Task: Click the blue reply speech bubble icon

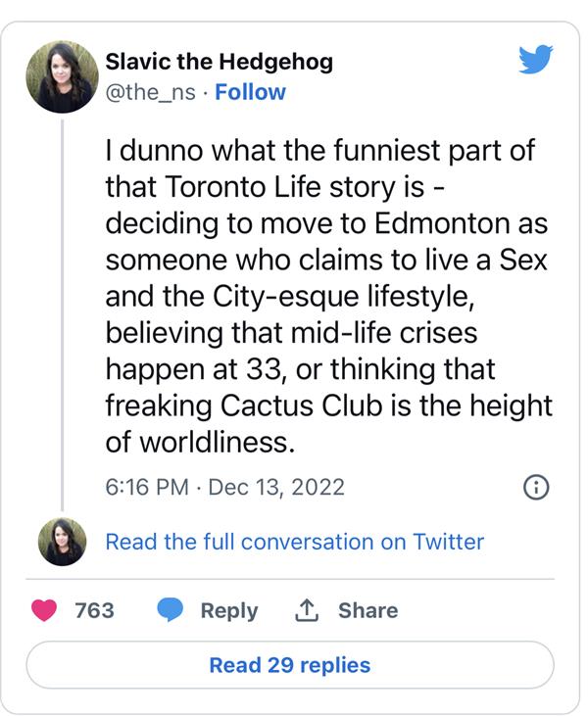Action: (x=171, y=610)
